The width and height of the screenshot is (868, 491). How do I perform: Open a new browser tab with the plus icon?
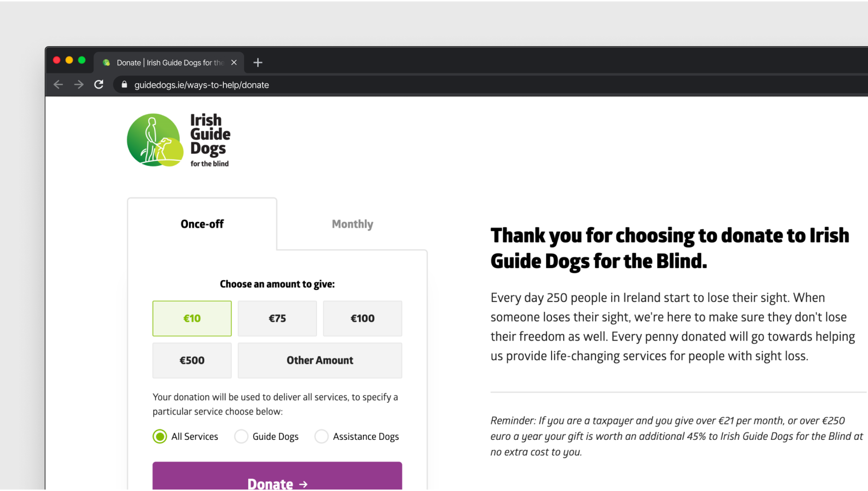point(258,62)
